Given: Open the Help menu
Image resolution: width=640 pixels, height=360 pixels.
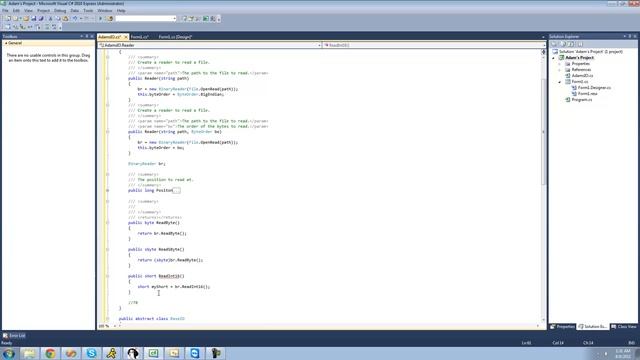Looking at the screenshot, I should tap(121, 11).
